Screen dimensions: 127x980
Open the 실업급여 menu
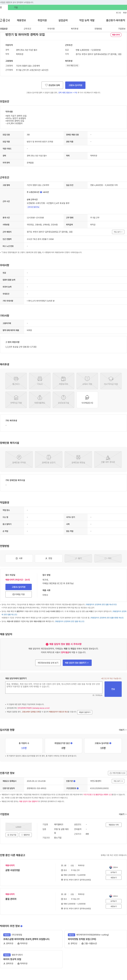(63, 20)
